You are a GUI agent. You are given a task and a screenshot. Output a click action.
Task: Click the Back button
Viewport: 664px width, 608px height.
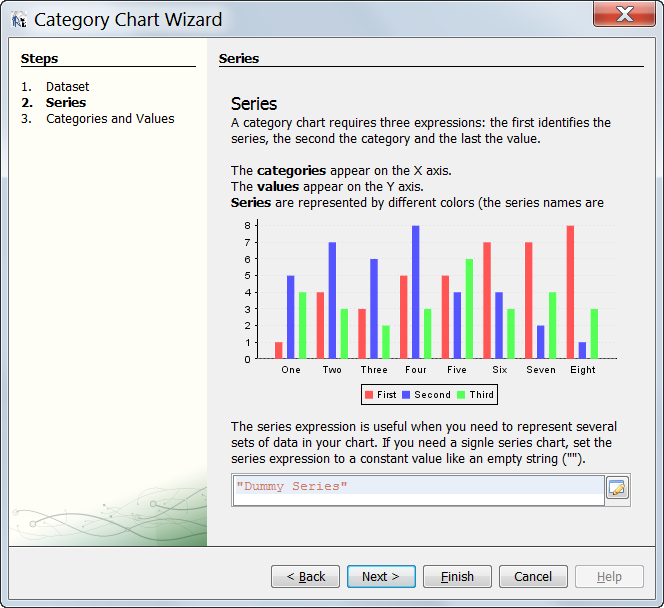tap(305, 577)
